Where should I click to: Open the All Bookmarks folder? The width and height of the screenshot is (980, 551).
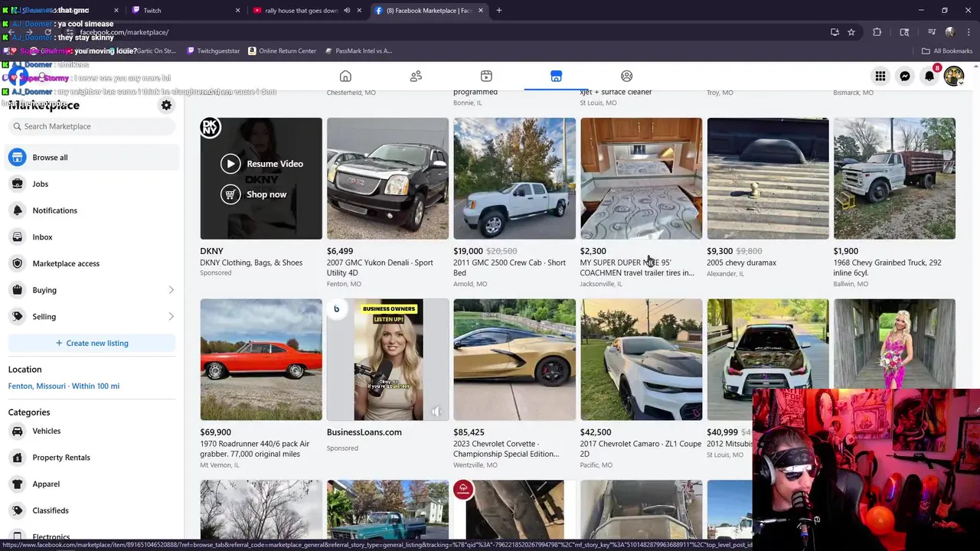(947, 51)
